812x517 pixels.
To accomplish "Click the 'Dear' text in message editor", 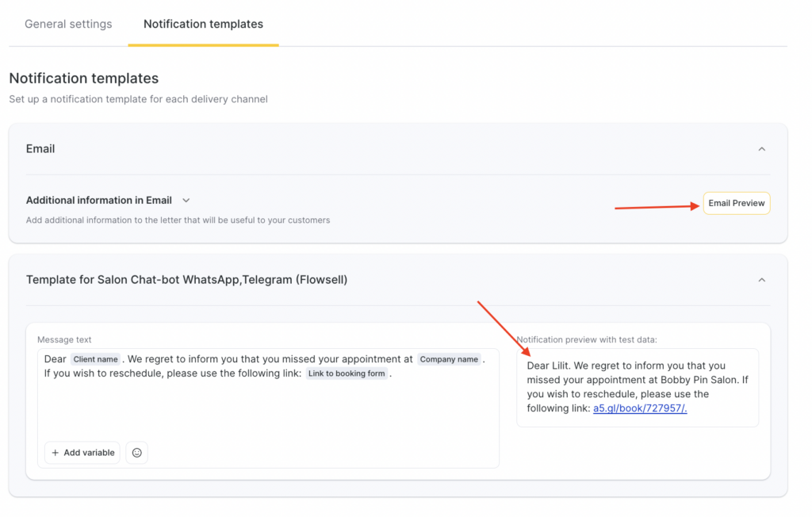I will [x=56, y=359].
